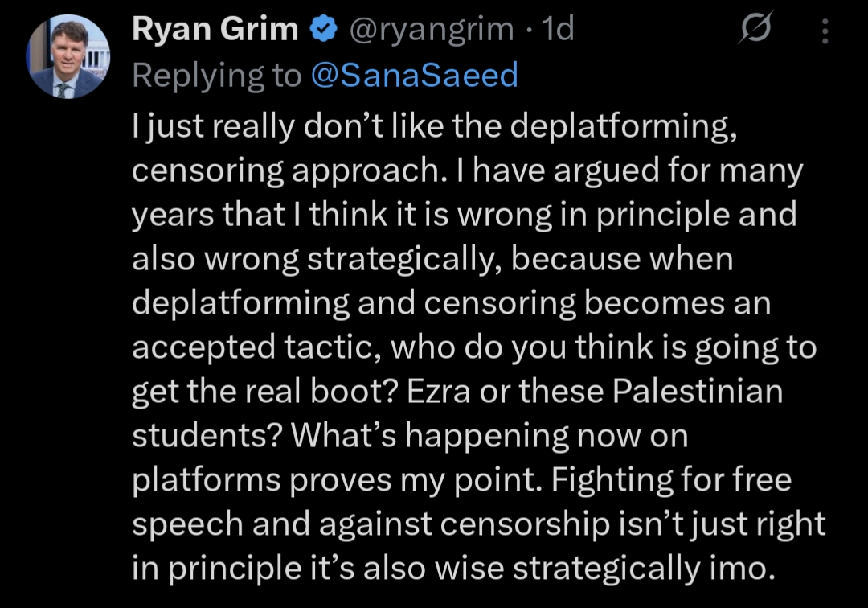Open Ryan Grim's profile picture
This screenshot has height=608, width=868.
pos(69,56)
